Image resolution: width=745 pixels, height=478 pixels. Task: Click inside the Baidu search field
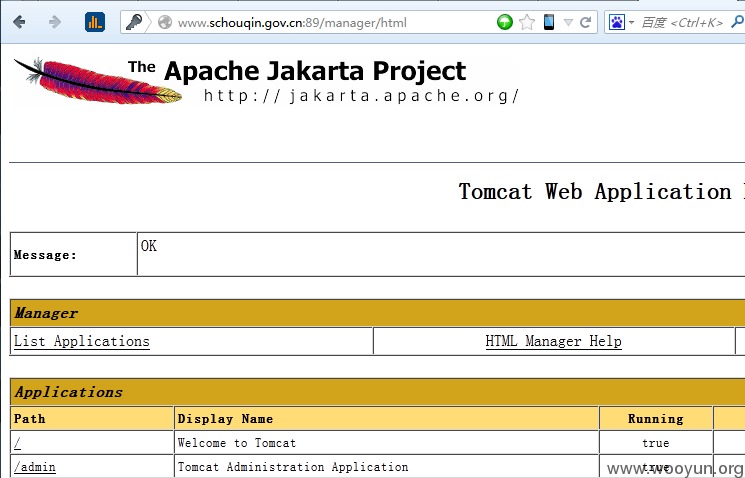682,22
